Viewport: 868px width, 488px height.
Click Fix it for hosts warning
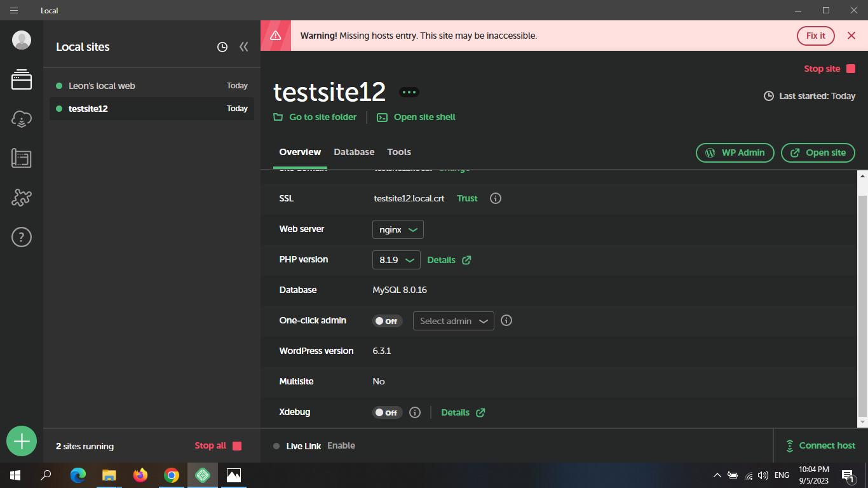click(x=816, y=36)
